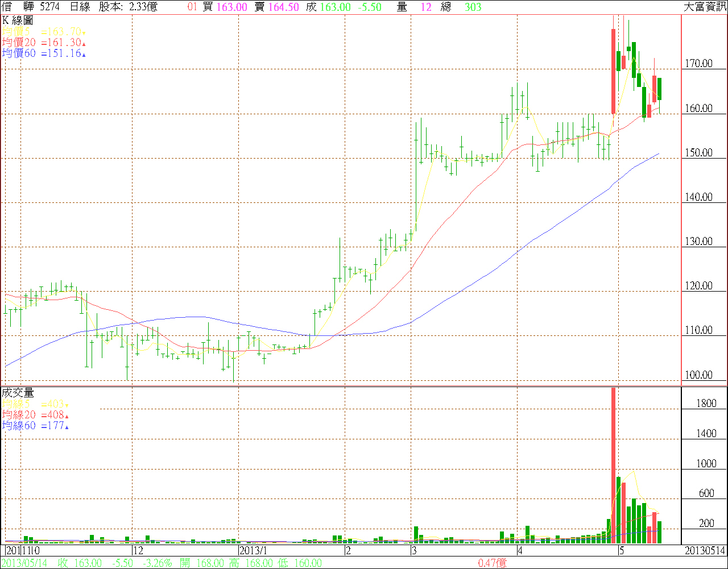Click the 12 month marker on date axis
The width and height of the screenshot is (728, 569).
[x=137, y=551]
